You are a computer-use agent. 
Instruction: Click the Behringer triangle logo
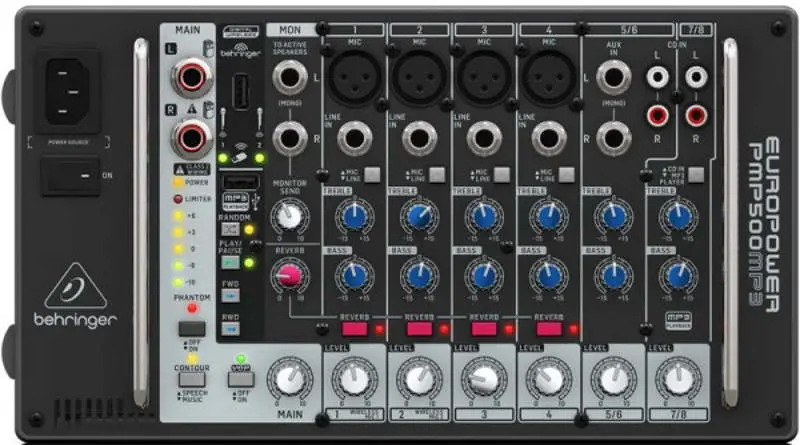pyautogui.click(x=76, y=286)
